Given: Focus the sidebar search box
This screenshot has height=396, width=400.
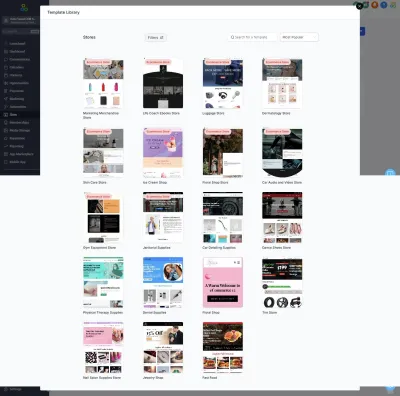Looking at the screenshot, I should coord(20,31).
